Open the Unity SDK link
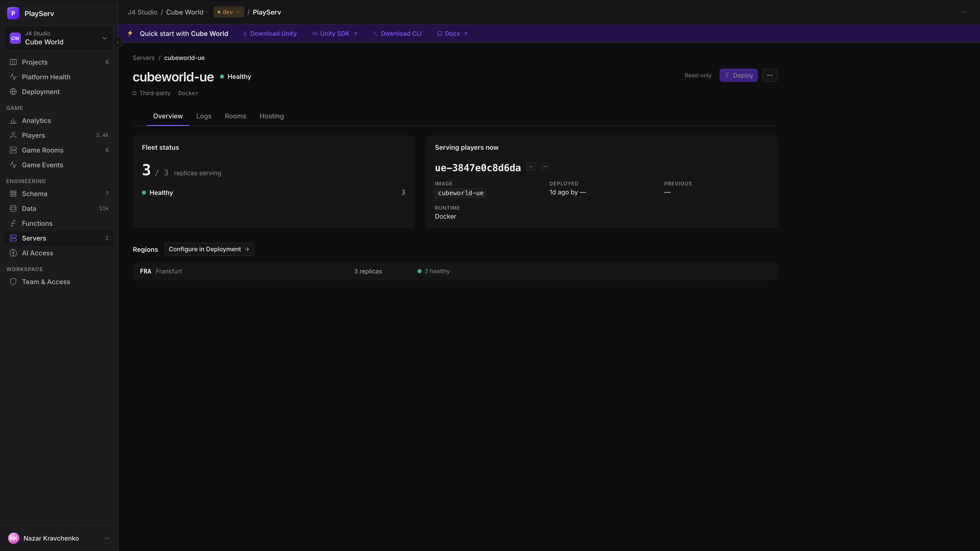The height and width of the screenshot is (551, 980). coord(335,33)
